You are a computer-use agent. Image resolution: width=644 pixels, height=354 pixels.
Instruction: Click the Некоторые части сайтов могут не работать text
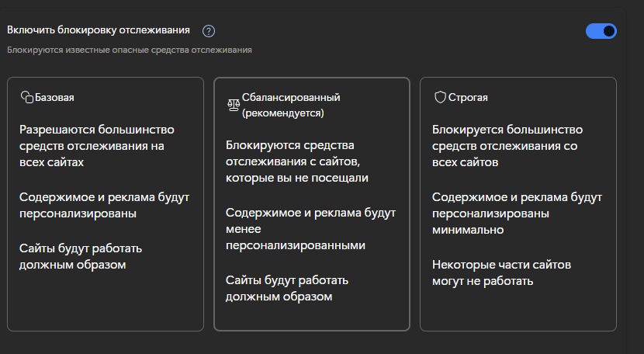pyautogui.click(x=501, y=272)
